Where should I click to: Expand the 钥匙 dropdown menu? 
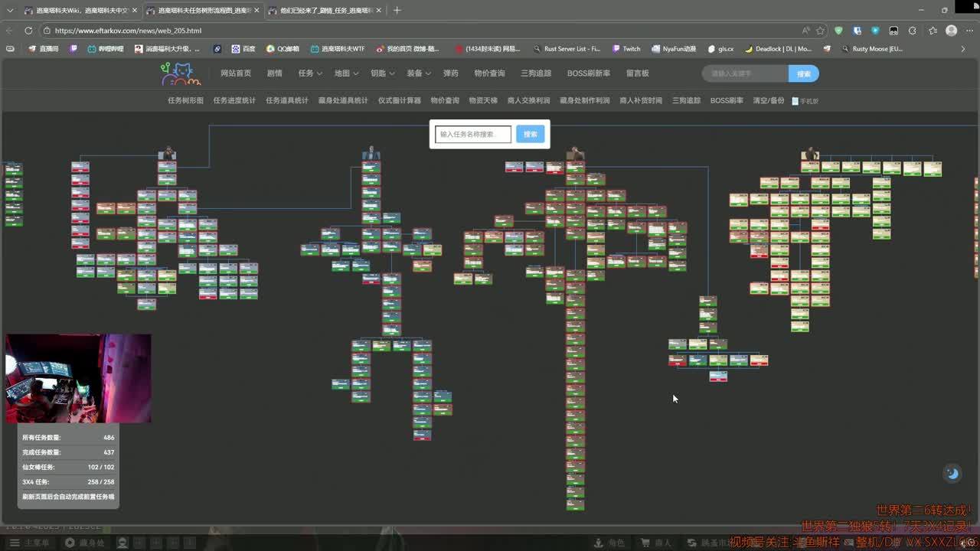[x=382, y=73]
